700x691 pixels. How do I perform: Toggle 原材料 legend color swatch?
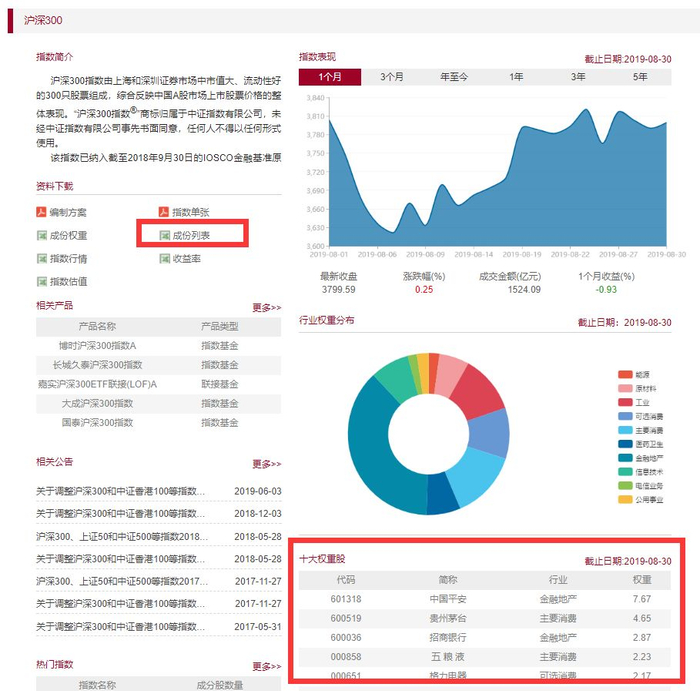pos(625,388)
